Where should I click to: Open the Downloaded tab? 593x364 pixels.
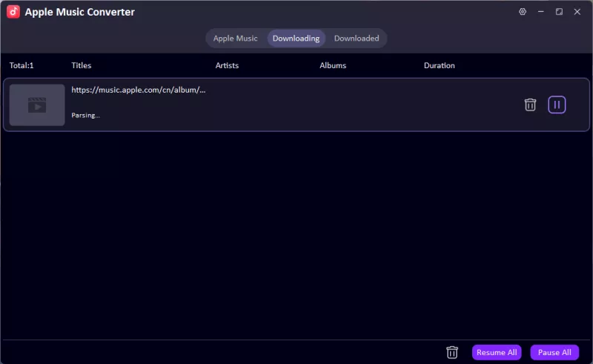click(357, 39)
